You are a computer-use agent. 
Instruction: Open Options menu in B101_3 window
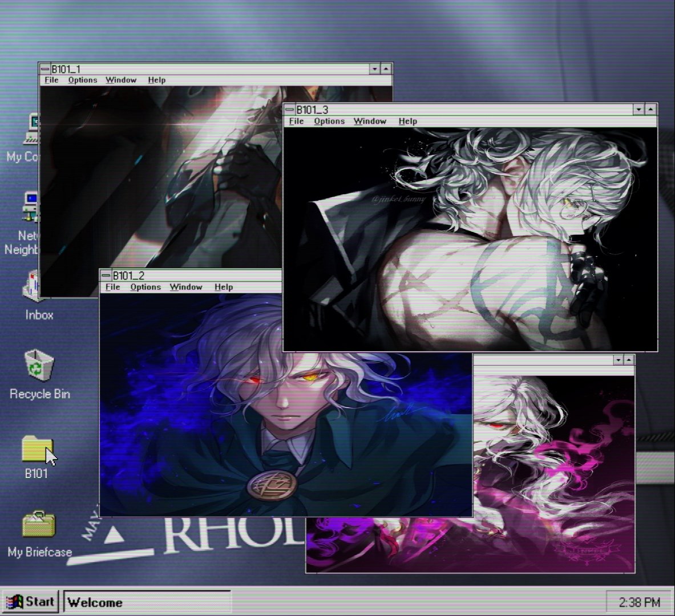[x=329, y=121]
